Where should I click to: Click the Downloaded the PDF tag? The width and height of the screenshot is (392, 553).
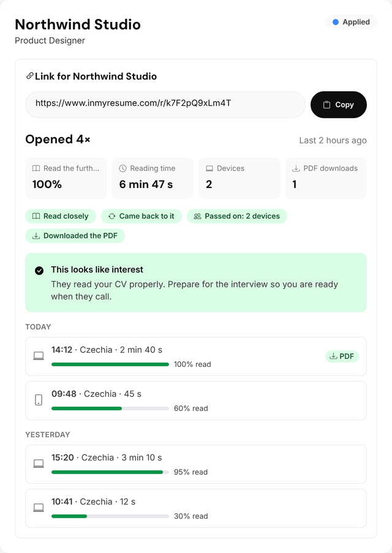pyautogui.click(x=75, y=236)
